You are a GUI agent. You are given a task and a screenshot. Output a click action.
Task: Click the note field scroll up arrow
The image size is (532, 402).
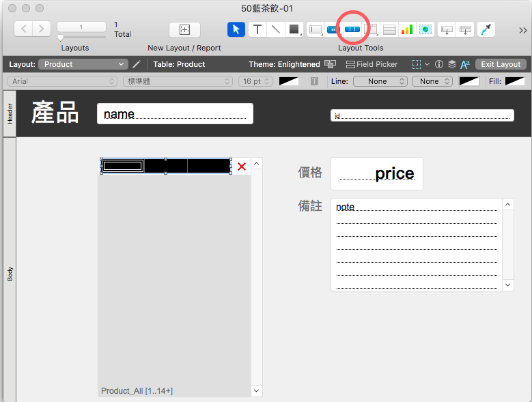pyautogui.click(x=507, y=204)
